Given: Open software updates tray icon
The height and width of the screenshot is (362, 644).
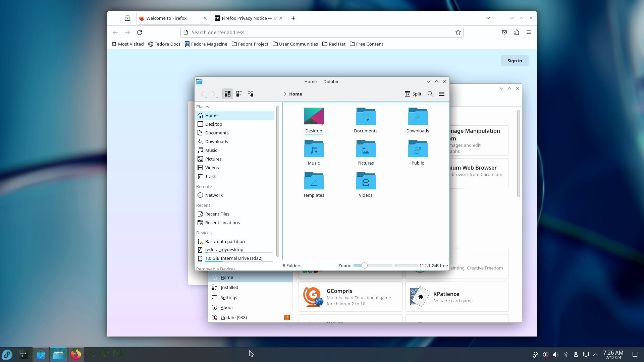Looking at the screenshot, I should [546, 355].
